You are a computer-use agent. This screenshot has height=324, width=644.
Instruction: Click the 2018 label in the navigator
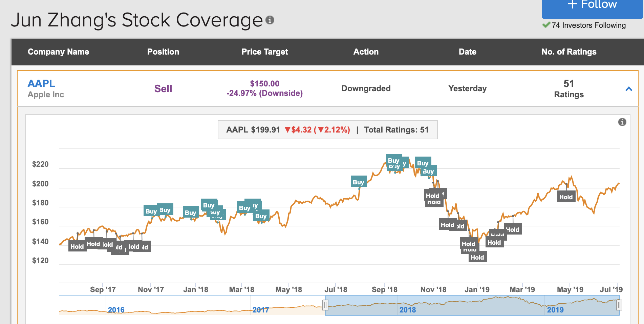[x=408, y=310]
